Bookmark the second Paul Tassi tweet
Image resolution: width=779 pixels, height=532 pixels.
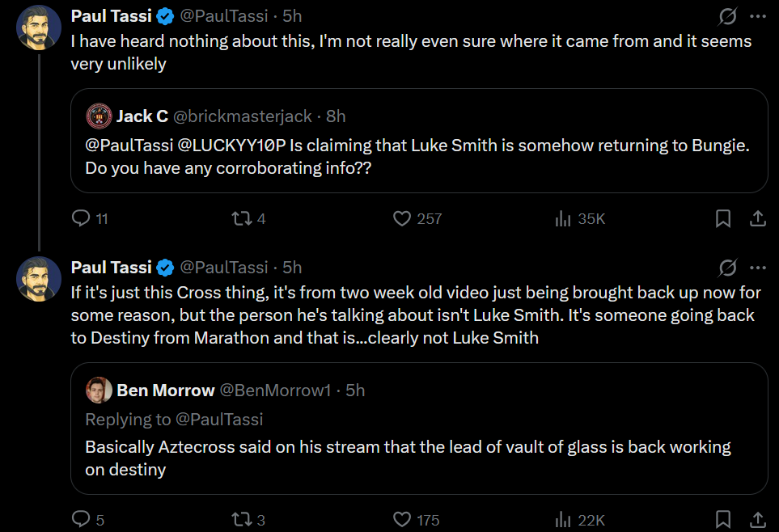723,520
